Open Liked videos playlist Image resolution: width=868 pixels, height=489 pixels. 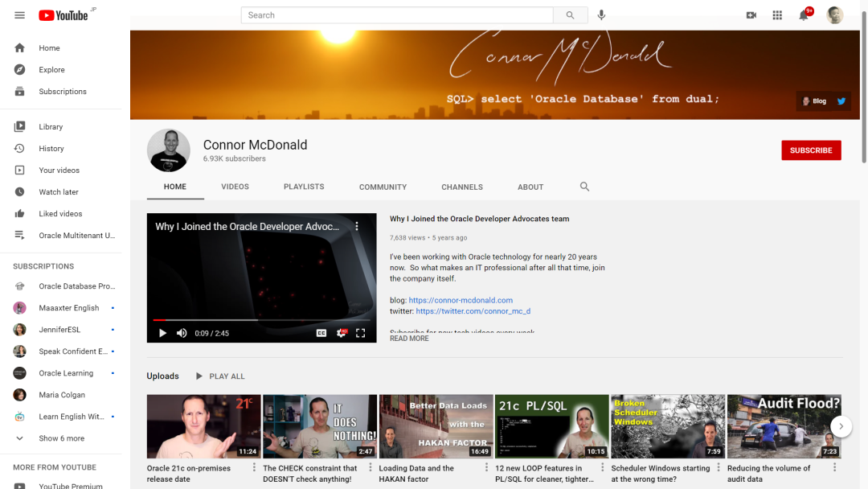(x=61, y=214)
